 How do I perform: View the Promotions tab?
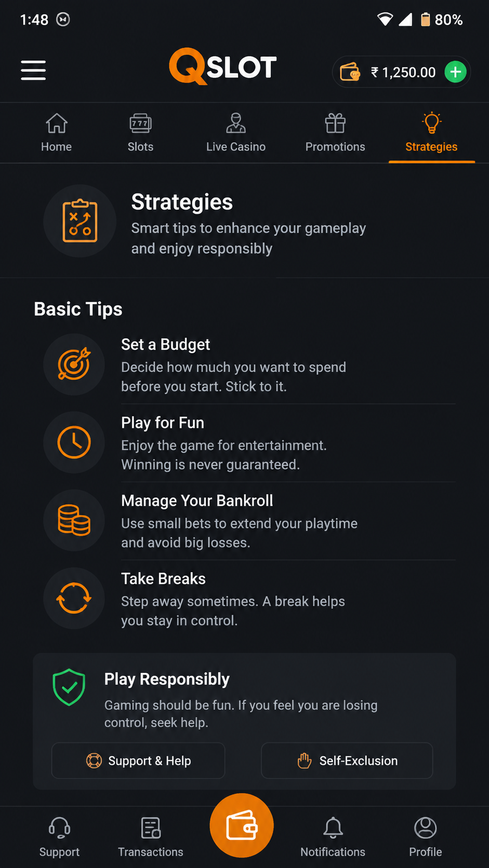click(x=335, y=133)
